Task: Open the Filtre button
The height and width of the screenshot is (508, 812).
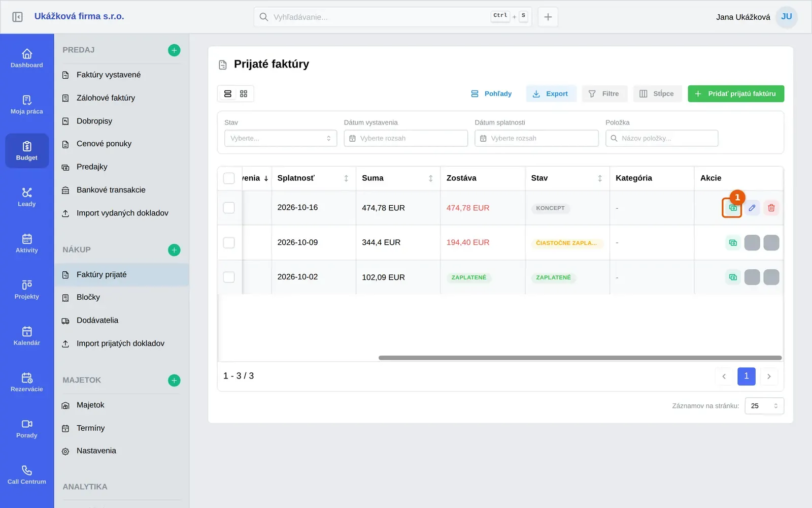Action: coord(604,93)
